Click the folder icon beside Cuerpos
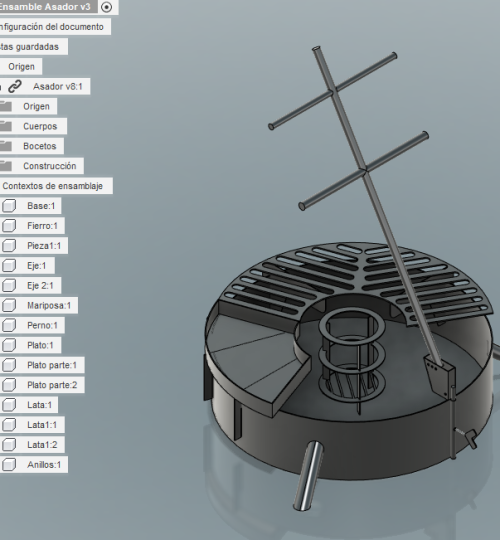Image resolution: width=500 pixels, height=540 pixels. (x=6, y=126)
